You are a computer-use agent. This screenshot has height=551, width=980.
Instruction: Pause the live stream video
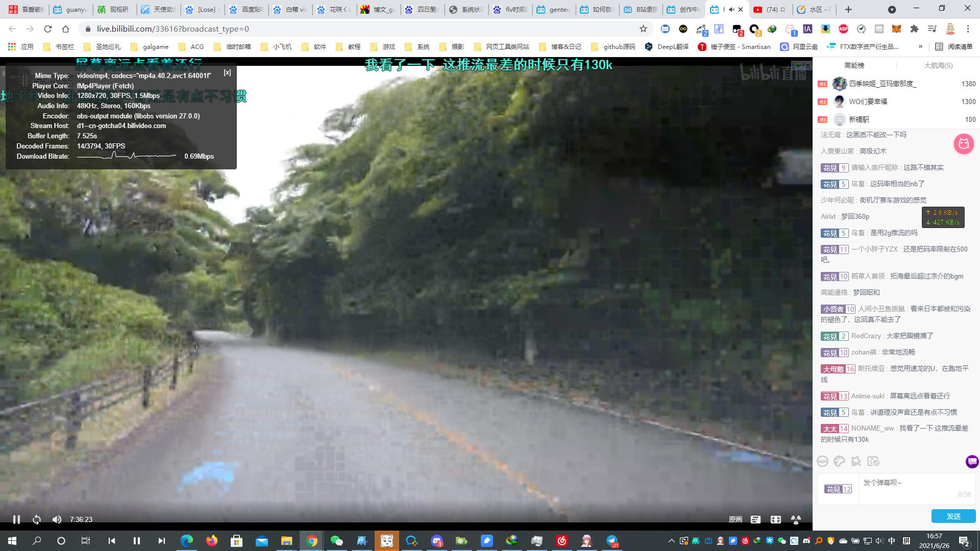coord(16,519)
